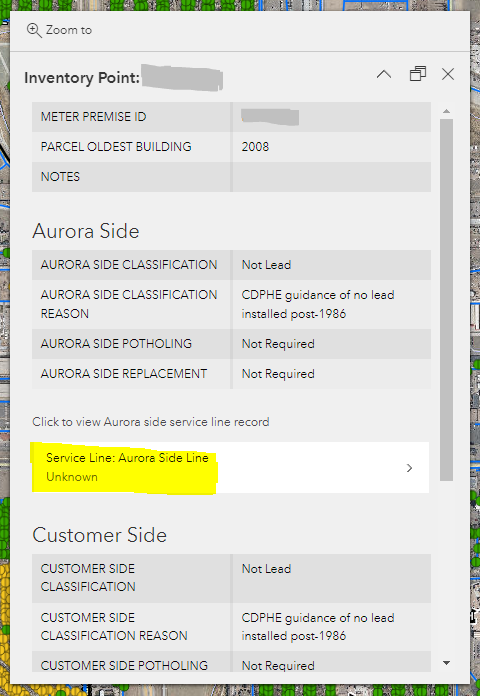This screenshot has width=480, height=696.
Task: Click the CUSTOMER SIDE CLASSIFICATION label
Action: click(x=88, y=577)
